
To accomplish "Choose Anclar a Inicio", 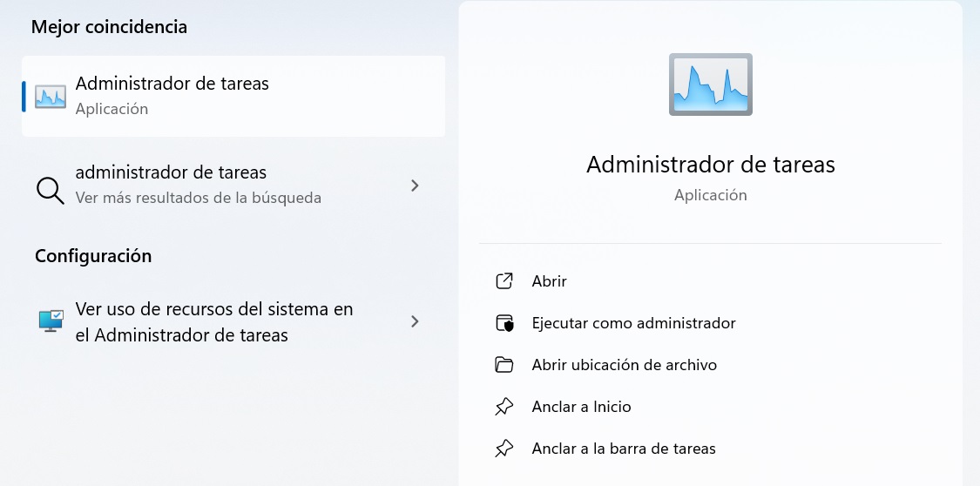I will tap(581, 407).
